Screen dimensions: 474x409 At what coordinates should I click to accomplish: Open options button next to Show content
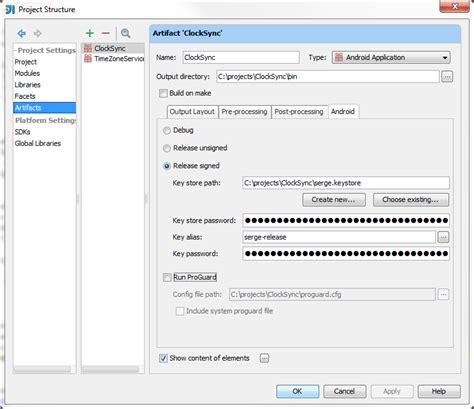(x=264, y=358)
